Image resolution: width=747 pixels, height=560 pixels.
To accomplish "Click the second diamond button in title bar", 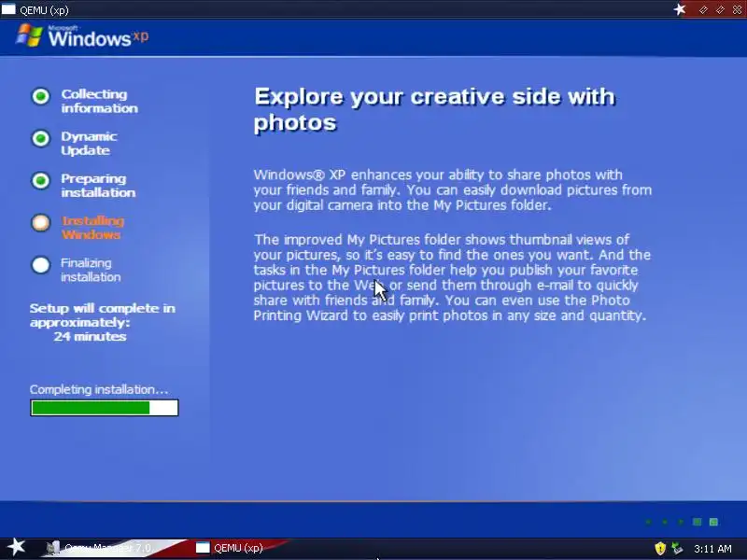I will pyautogui.click(x=720, y=9).
